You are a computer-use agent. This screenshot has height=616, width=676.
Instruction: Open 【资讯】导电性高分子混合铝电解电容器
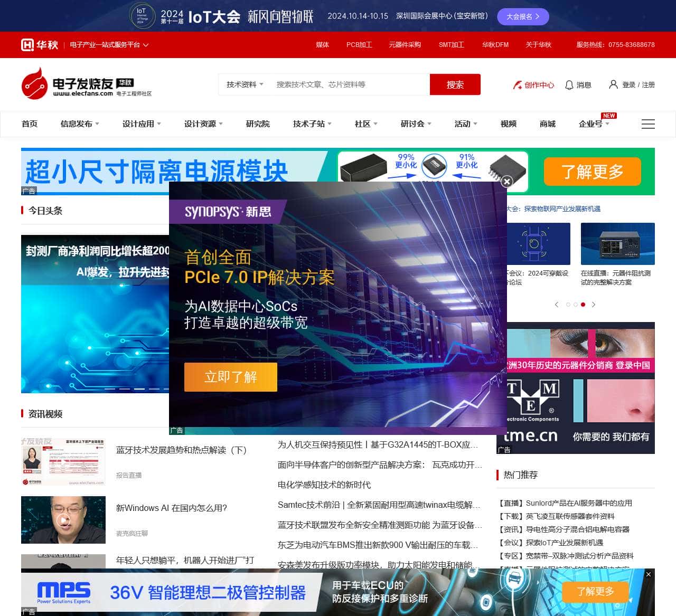[563, 529]
